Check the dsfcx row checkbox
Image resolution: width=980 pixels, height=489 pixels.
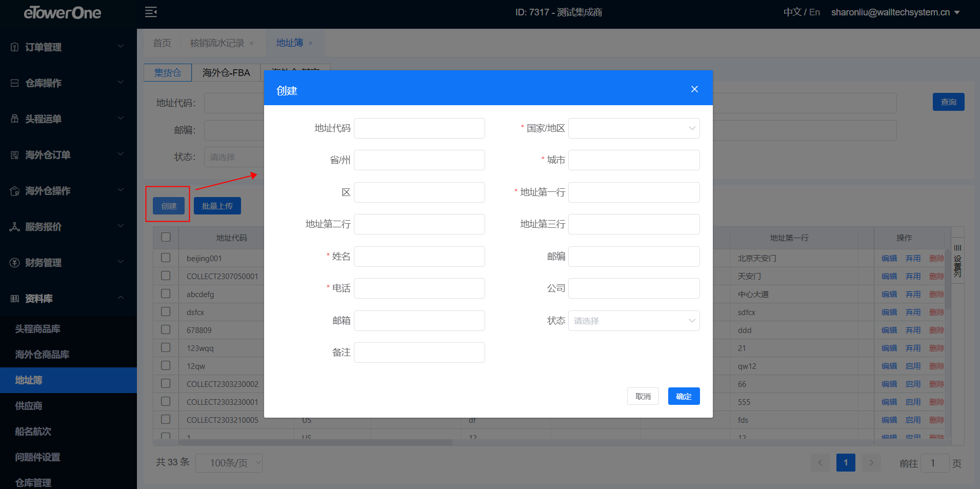click(166, 311)
